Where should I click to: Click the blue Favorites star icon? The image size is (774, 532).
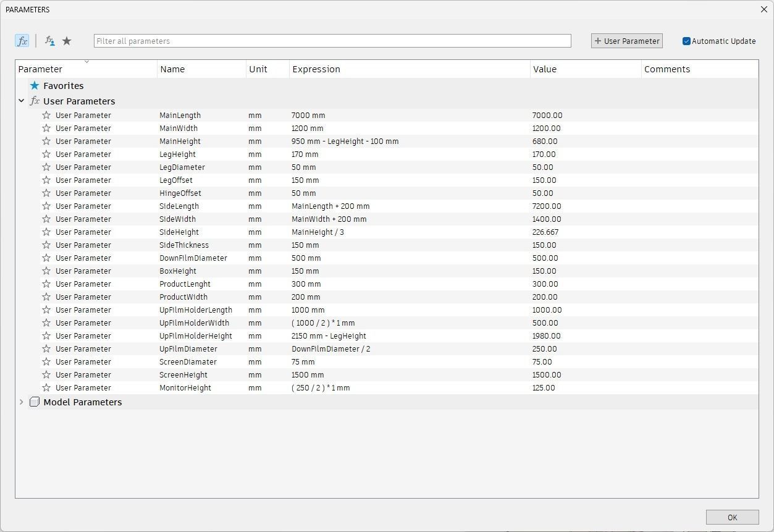point(35,86)
